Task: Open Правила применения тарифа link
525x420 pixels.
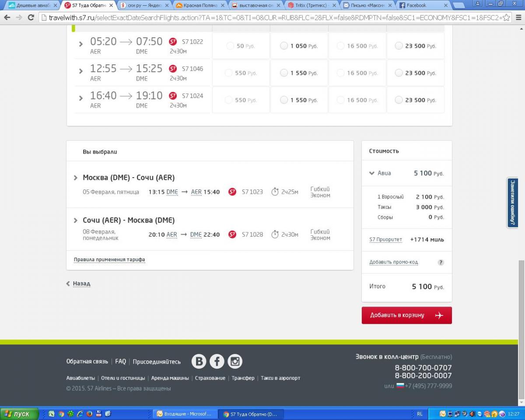Action: [109, 259]
